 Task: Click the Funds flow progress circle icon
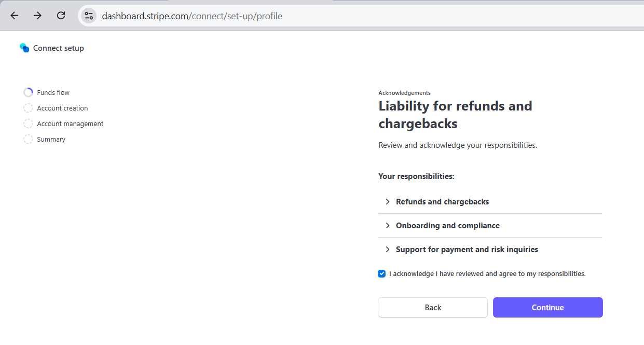[28, 92]
